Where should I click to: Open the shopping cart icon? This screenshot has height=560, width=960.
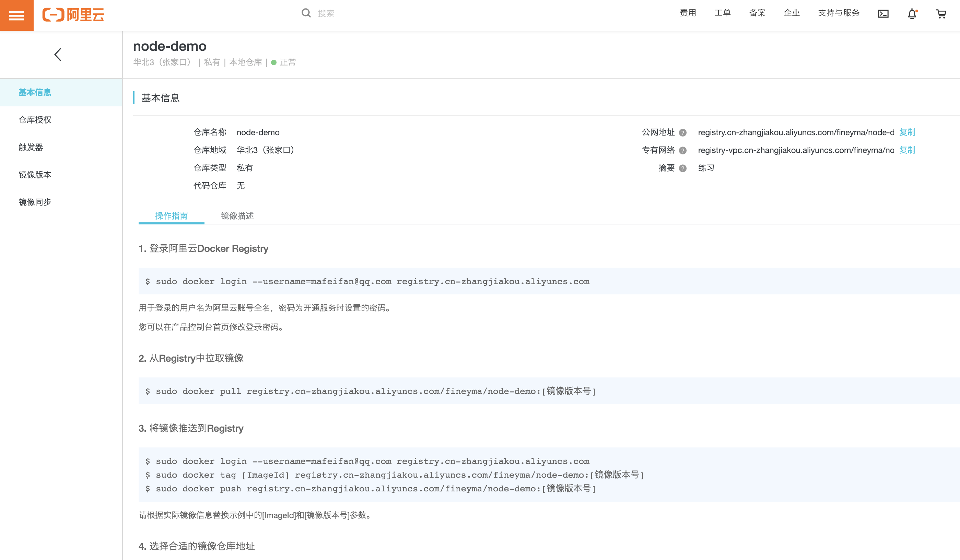click(941, 14)
